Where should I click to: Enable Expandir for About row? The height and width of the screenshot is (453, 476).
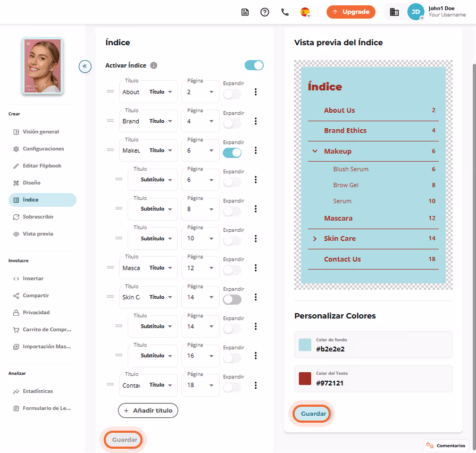click(x=232, y=94)
